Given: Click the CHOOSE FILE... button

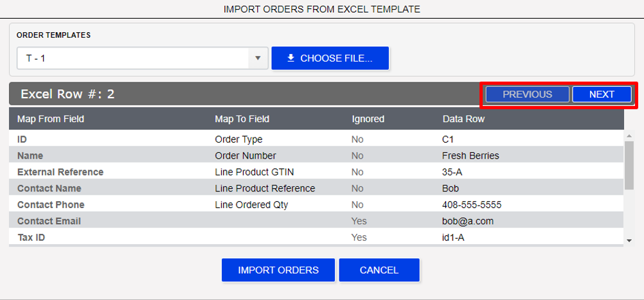Looking at the screenshot, I should 330,58.
